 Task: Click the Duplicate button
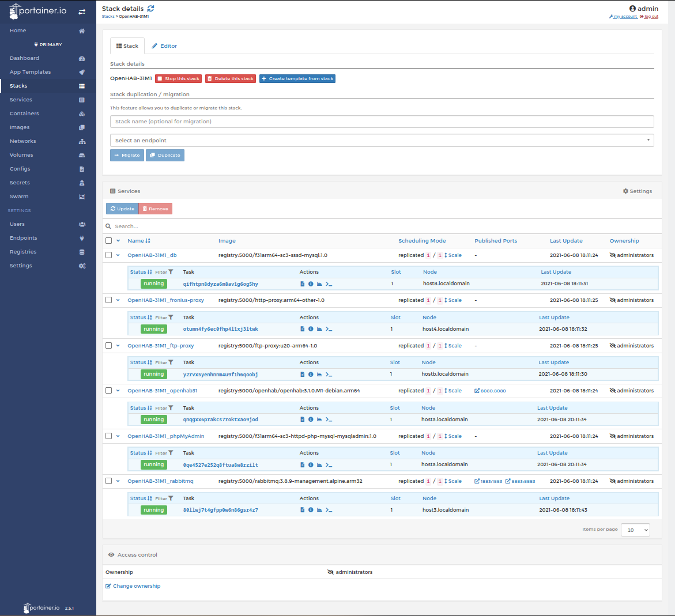click(x=165, y=156)
